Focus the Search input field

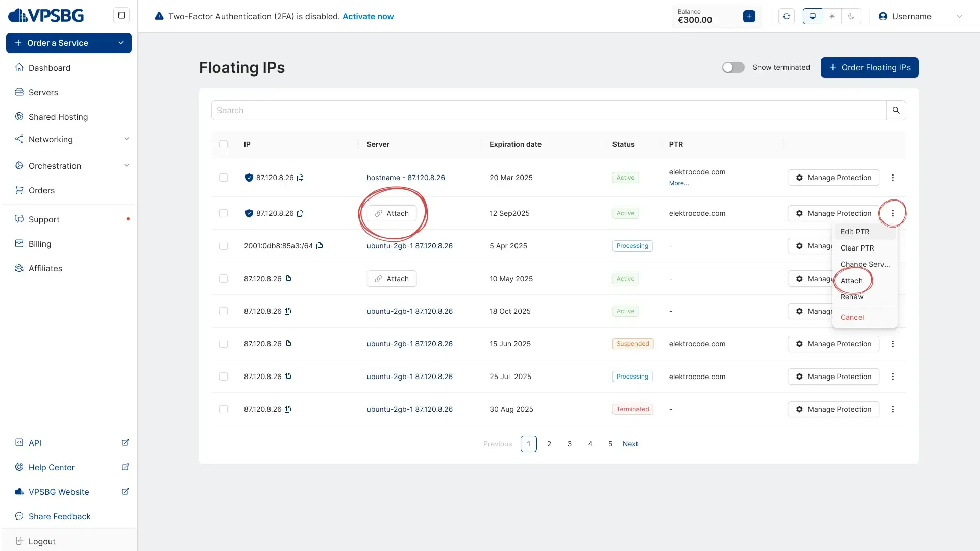click(548, 110)
